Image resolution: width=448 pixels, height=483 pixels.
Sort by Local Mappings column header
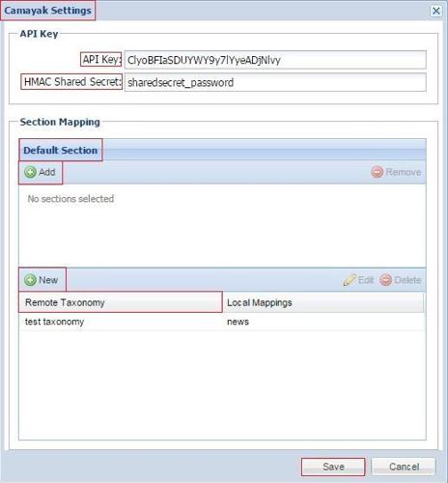(323, 302)
